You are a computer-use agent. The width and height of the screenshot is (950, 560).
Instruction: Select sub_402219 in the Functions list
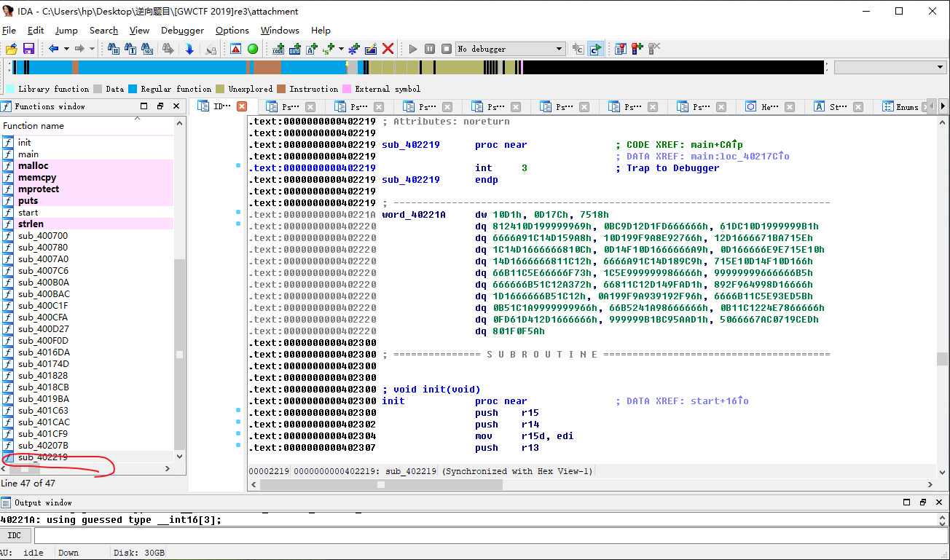(43, 457)
